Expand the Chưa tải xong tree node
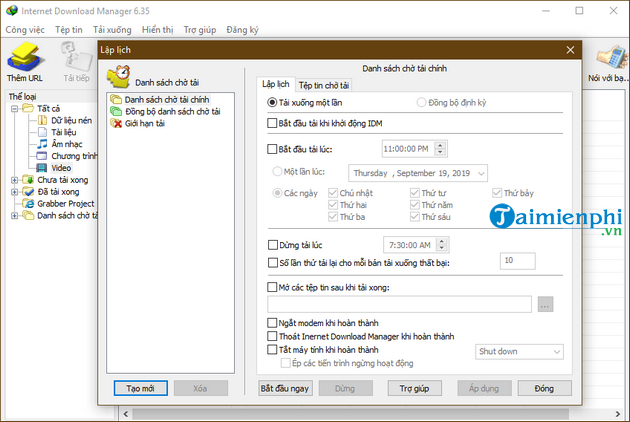Screen dimensions: 630x422 pyautogui.click(x=14, y=180)
